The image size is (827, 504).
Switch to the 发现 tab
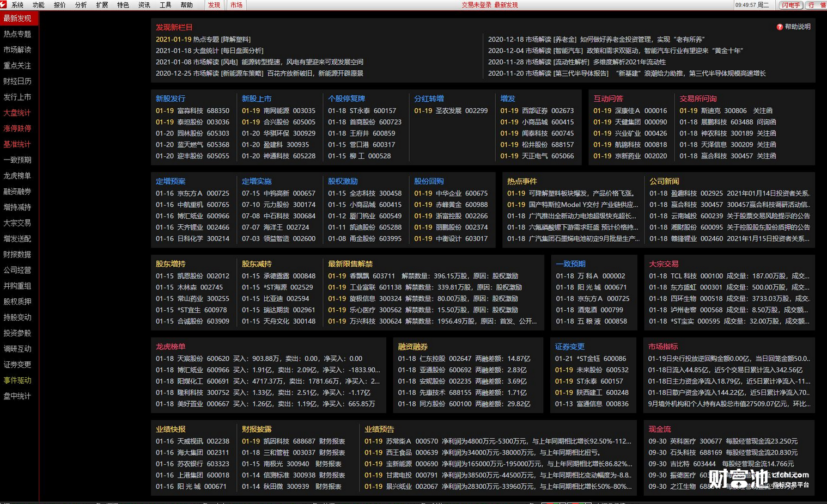coord(215,5)
